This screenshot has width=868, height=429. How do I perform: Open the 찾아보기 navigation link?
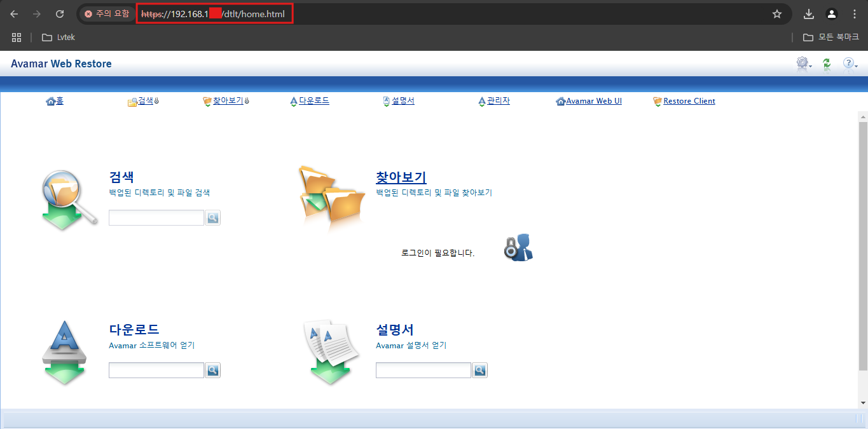tap(228, 101)
